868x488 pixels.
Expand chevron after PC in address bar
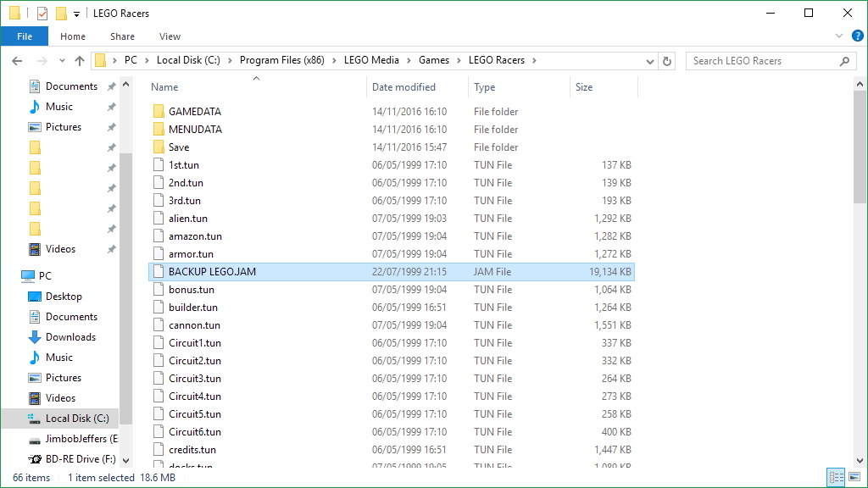147,60
